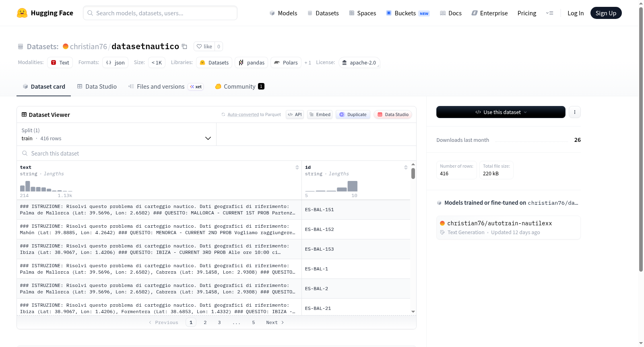Open Docs in top navigation
This screenshot has width=644, height=347.
(x=451, y=13)
